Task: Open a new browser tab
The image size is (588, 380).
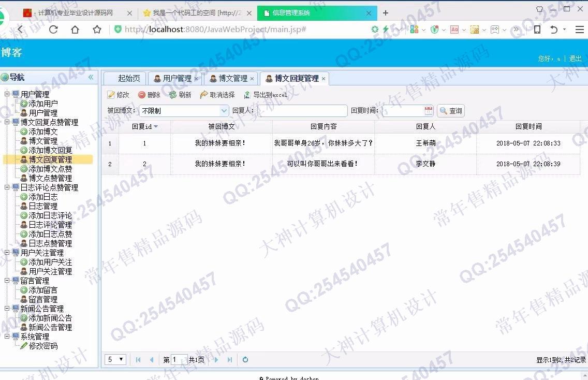Action: point(386,13)
